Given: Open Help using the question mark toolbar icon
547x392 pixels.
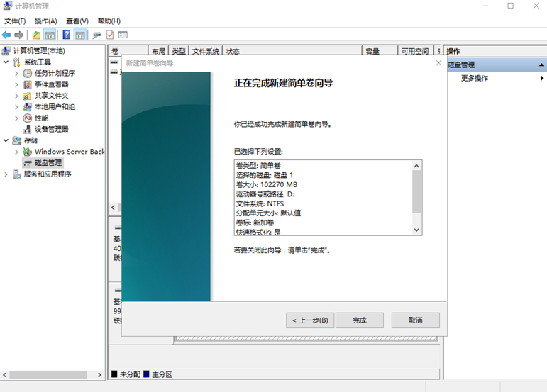Looking at the screenshot, I should click(x=66, y=35).
